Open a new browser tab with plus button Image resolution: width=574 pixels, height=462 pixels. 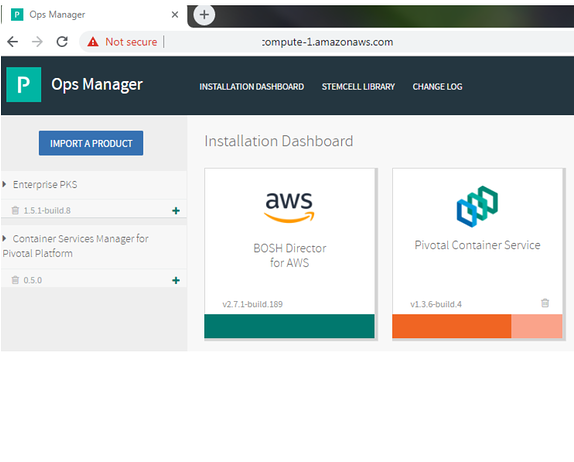tap(204, 15)
